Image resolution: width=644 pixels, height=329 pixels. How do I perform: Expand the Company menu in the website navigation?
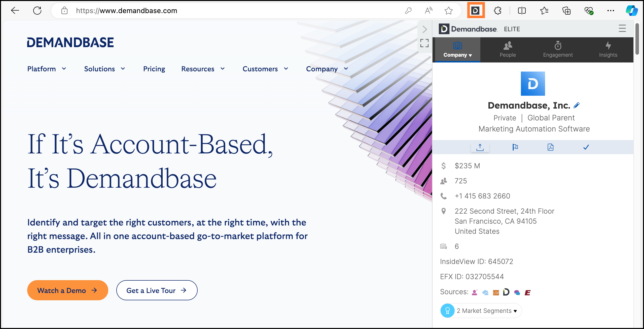pyautogui.click(x=327, y=69)
